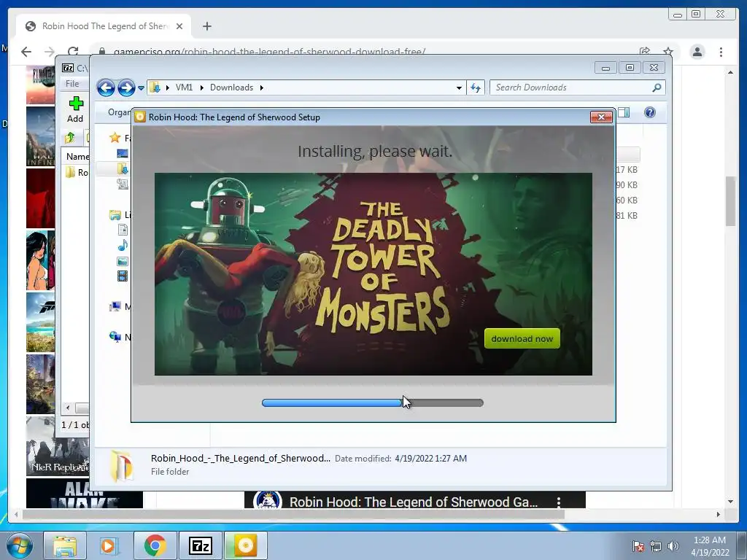
Task: Open Explorer help icon
Action: 650,112
